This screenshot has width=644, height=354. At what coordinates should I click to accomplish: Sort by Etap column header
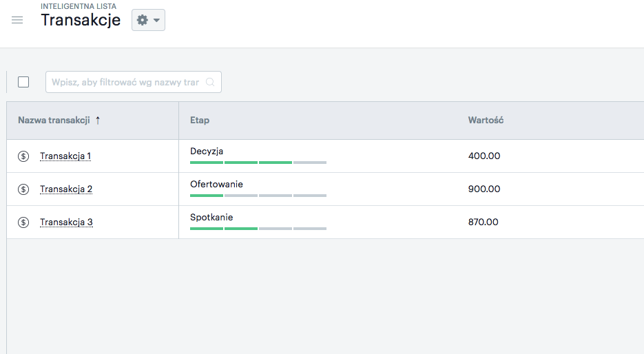(200, 121)
